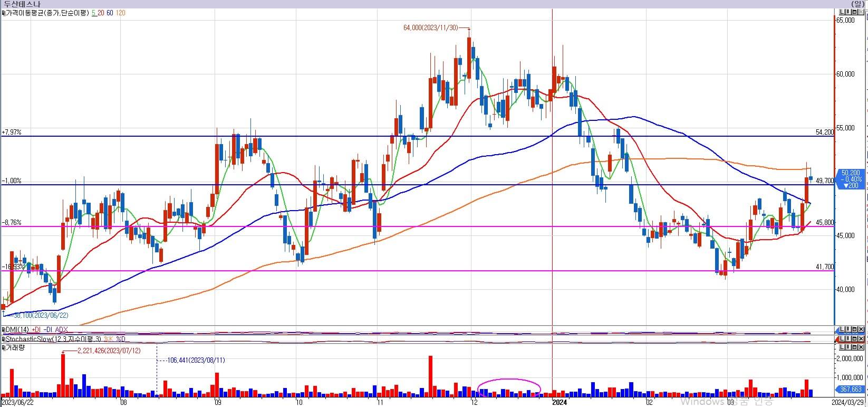The width and height of the screenshot is (868, 407).
Task: Click the small icon before 가격이동평균 label
Action: [3, 13]
